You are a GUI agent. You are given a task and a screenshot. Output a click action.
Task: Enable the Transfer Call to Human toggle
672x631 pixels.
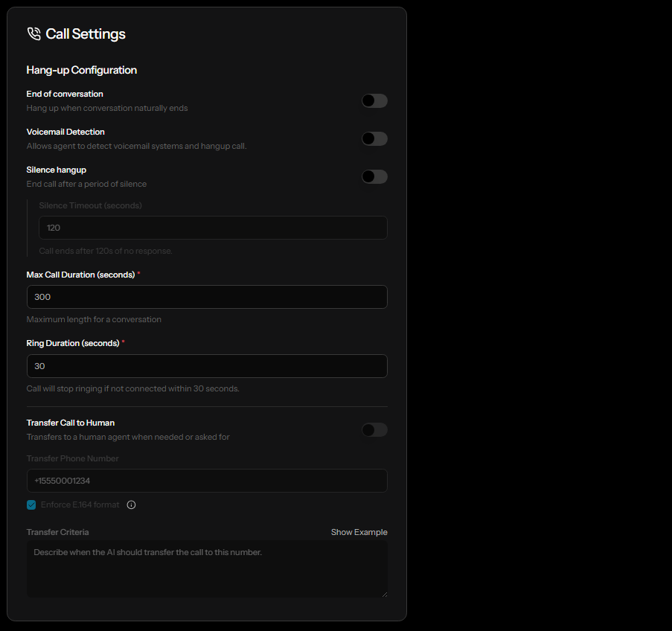[x=374, y=429]
